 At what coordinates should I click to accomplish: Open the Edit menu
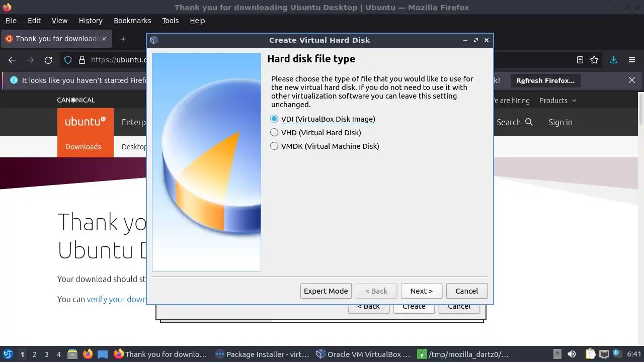34,21
